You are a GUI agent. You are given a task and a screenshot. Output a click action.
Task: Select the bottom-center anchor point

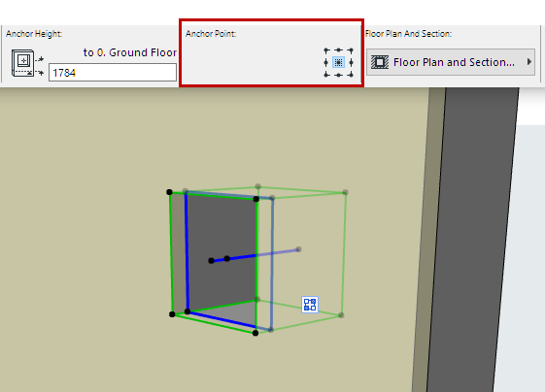pyautogui.click(x=338, y=75)
